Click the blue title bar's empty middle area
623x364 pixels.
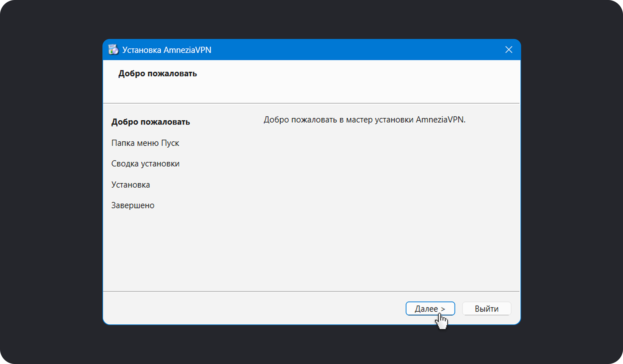tap(346, 50)
